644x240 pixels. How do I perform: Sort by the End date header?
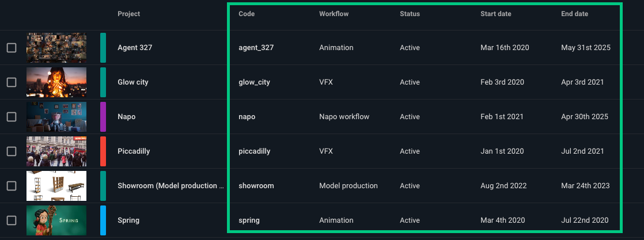(575, 14)
